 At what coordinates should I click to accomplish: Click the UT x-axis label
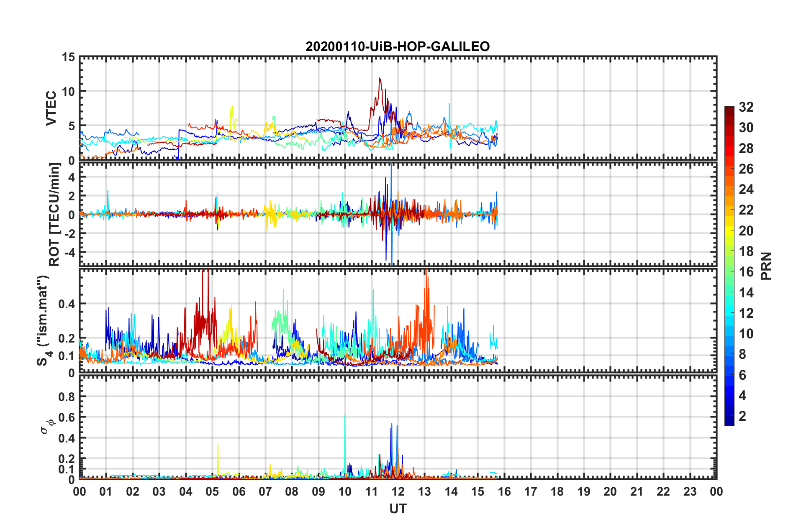click(x=398, y=509)
